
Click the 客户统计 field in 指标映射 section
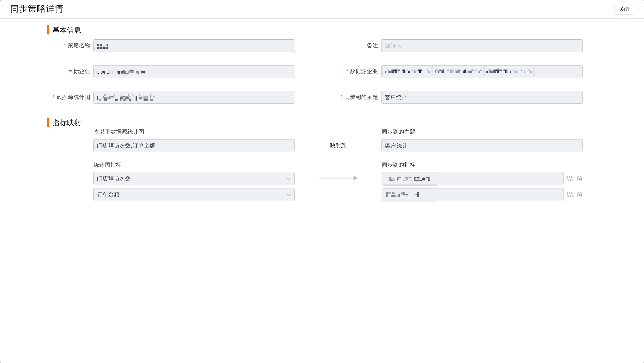tap(482, 146)
